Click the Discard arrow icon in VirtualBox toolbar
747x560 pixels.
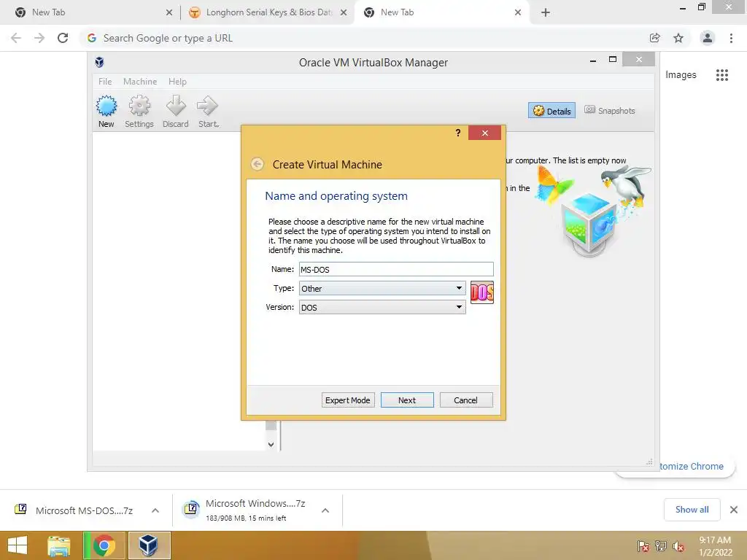click(176, 106)
